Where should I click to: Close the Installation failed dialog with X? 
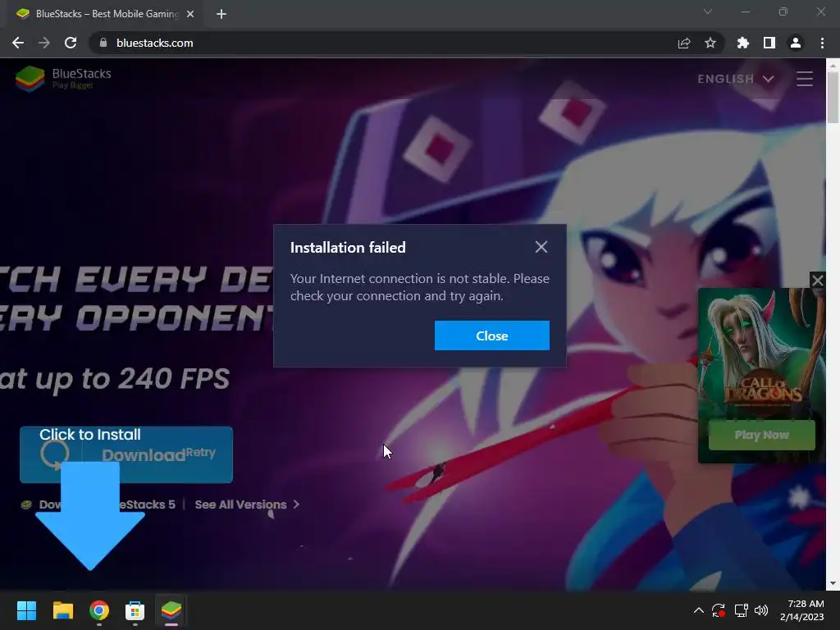point(541,247)
